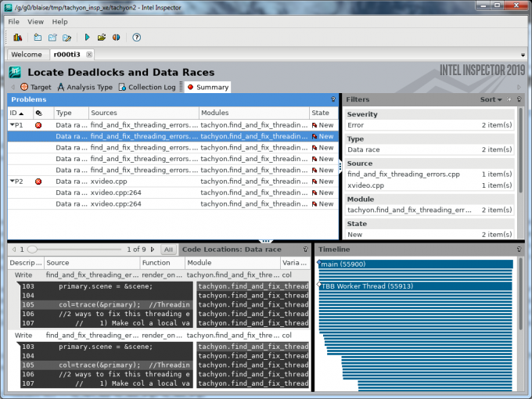Open Code Locations pane help icon
The width and height of the screenshot is (532, 399).
[x=305, y=250]
